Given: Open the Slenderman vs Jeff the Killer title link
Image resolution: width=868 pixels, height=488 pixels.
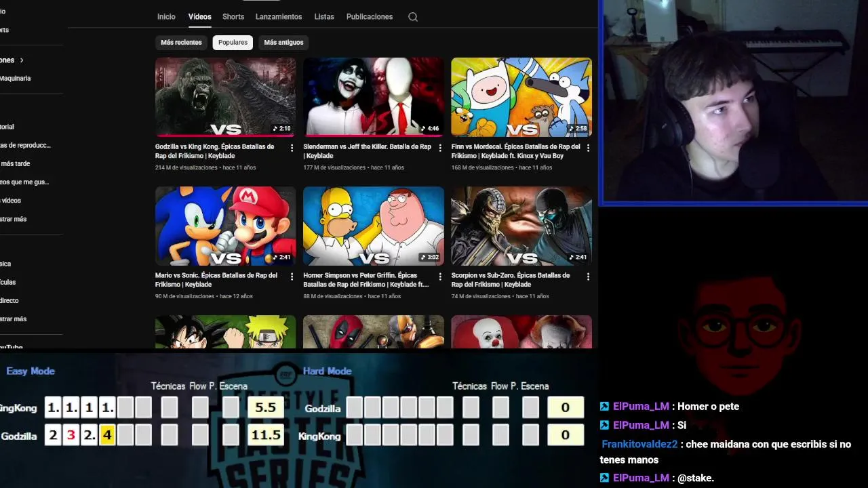Looking at the screenshot, I should click(367, 151).
